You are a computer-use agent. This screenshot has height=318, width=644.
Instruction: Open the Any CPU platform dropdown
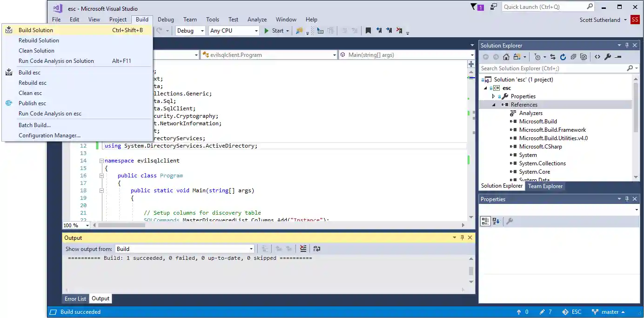[x=234, y=31]
